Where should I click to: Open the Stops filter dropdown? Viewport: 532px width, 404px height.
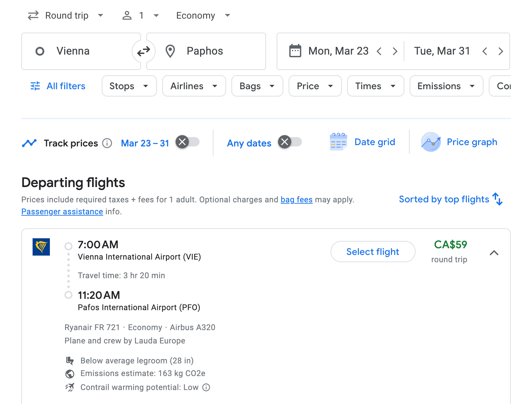(x=129, y=86)
